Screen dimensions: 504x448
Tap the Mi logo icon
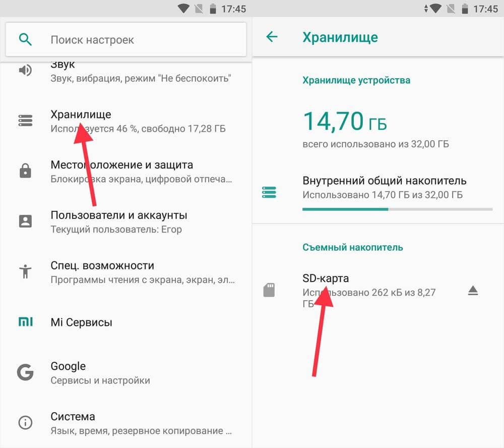coord(25,321)
